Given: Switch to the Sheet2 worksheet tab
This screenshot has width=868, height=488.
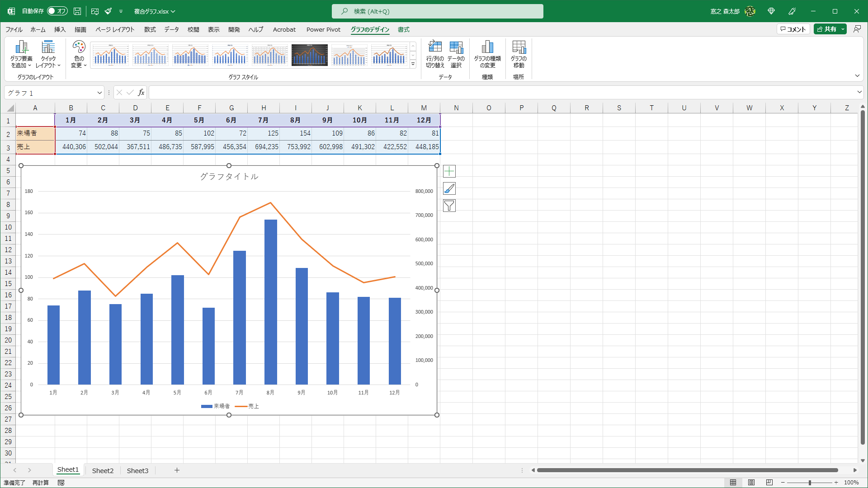Looking at the screenshot, I should tap(103, 470).
